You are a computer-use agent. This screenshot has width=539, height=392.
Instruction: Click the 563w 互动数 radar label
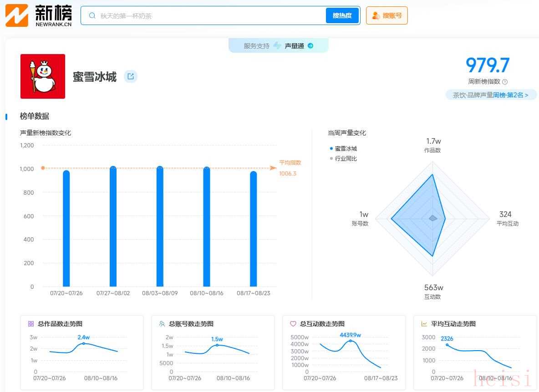[433, 292]
